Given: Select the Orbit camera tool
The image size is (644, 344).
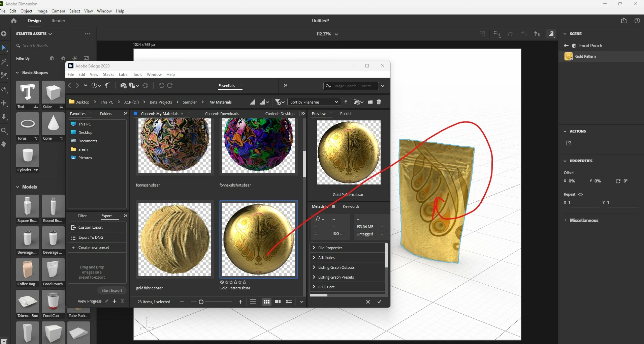Looking at the screenshot, I should click(4, 90).
